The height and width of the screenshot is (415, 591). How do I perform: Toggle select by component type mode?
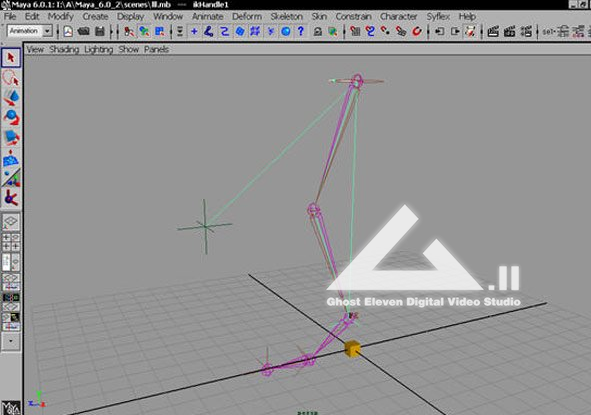click(x=160, y=31)
